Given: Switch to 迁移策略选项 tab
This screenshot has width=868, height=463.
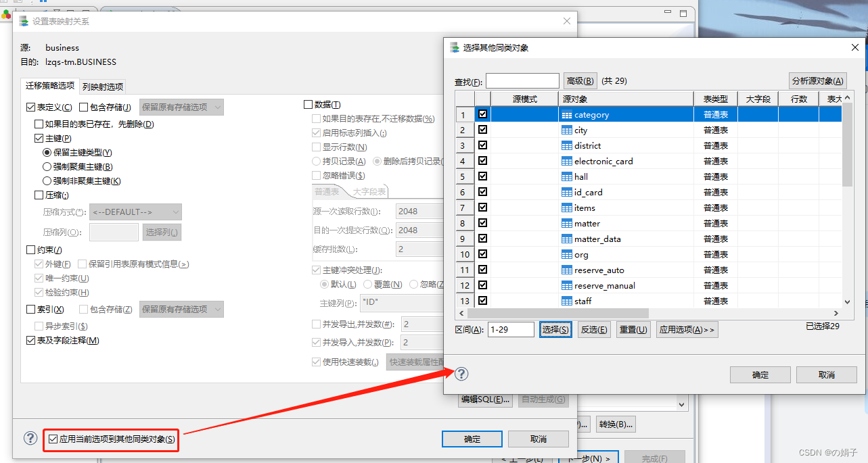Looking at the screenshot, I should pos(50,86).
